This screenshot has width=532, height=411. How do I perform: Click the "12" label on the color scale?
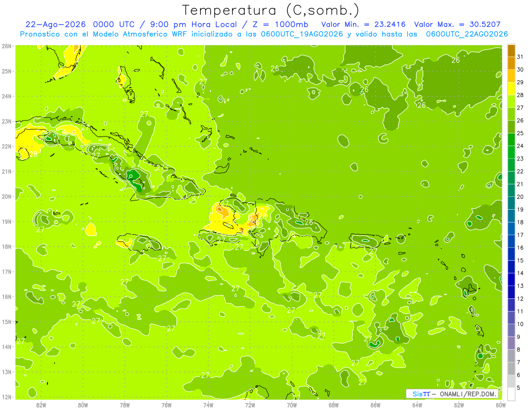point(520,298)
